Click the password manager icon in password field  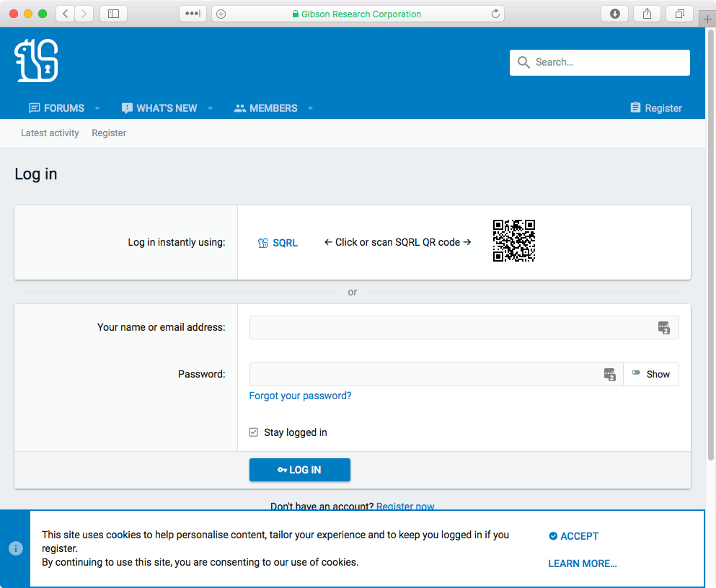point(609,375)
